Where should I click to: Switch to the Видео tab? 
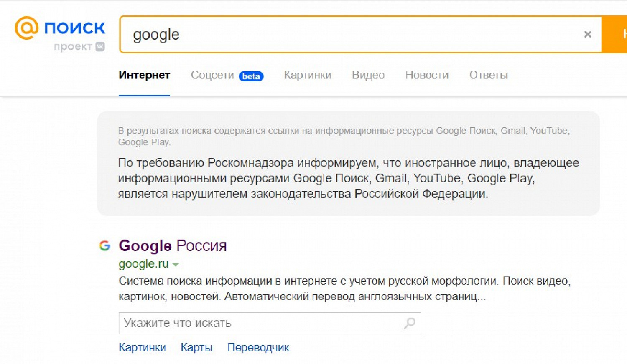[368, 75]
